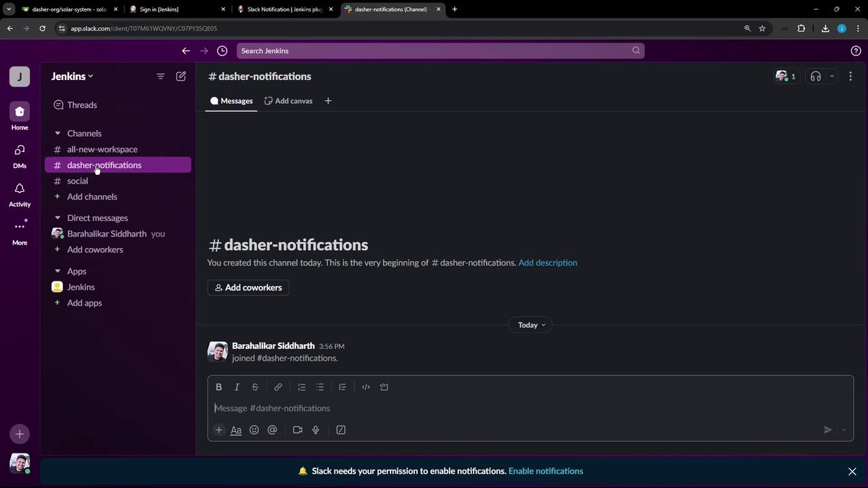This screenshot has width=868, height=488.
Task: Add a new channel tab with plus
Action: 328,101
